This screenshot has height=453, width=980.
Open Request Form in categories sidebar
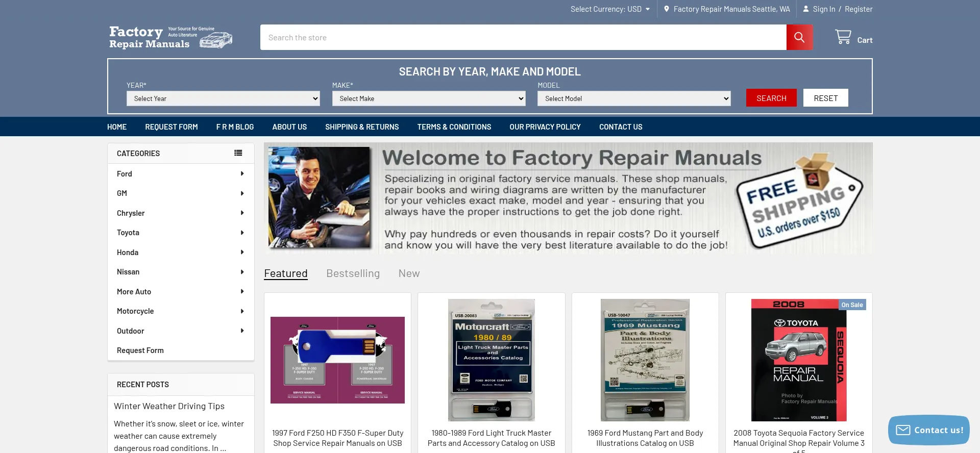pyautogui.click(x=140, y=350)
